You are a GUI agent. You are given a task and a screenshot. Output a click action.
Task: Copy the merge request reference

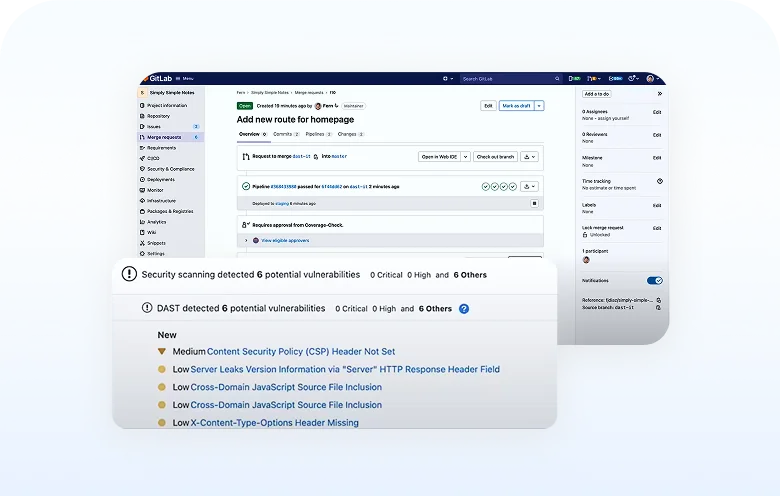coord(658,300)
